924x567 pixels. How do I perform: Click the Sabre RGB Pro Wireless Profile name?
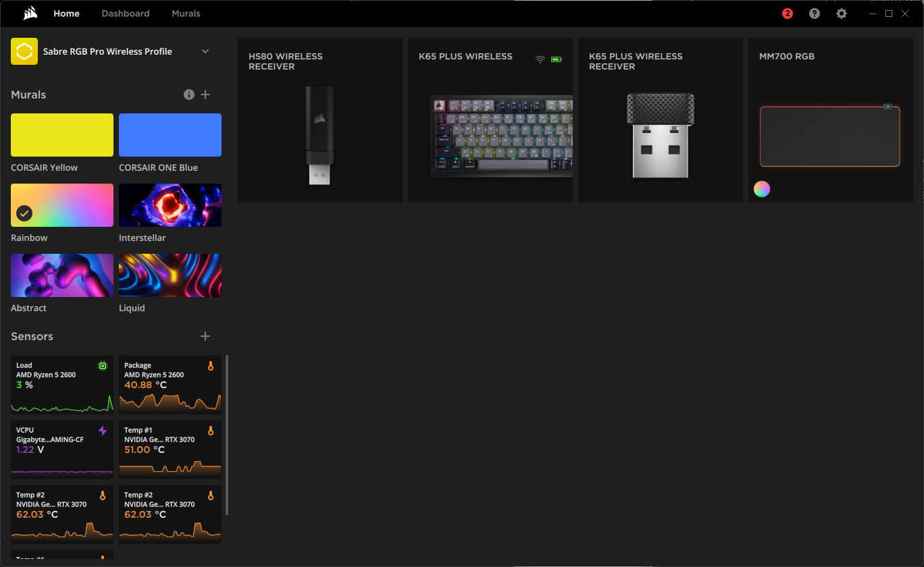(x=107, y=51)
